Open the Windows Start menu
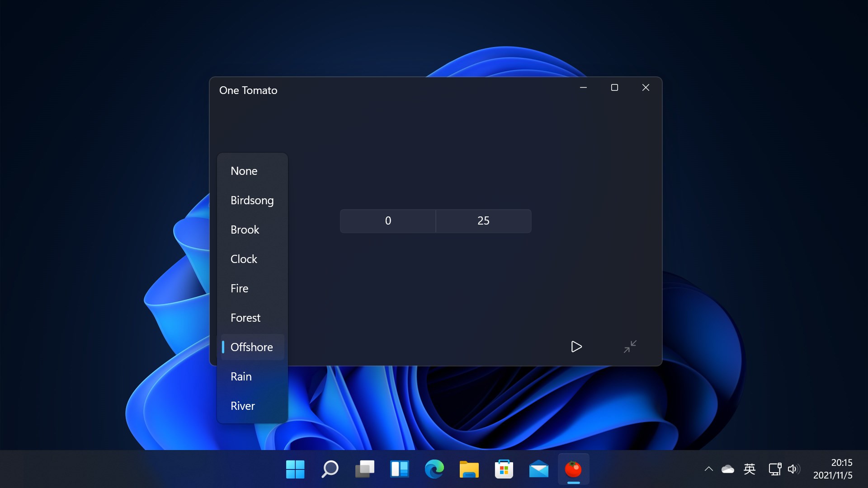 [x=295, y=469]
